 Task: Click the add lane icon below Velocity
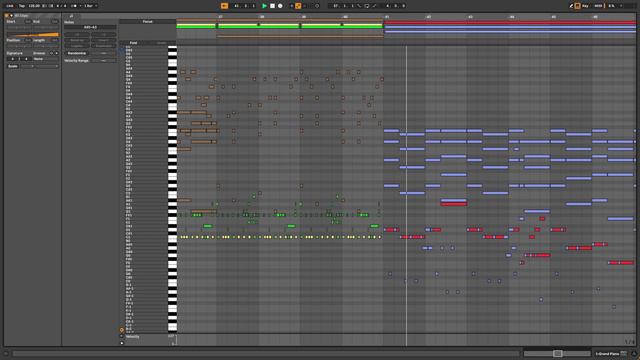(x=122, y=343)
